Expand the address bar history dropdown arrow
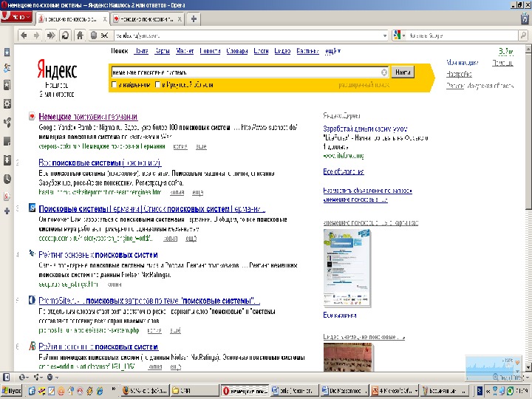The height and width of the screenshot is (399, 532). point(385,35)
